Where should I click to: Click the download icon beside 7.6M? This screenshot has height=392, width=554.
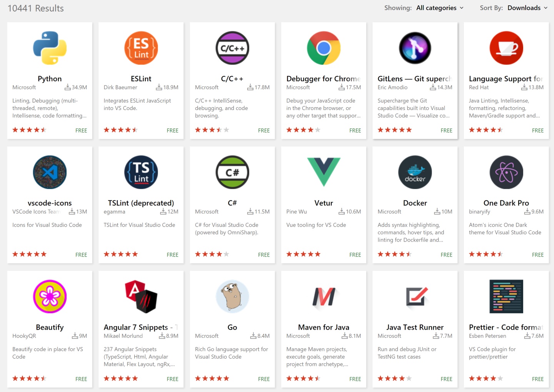pyautogui.click(x=527, y=336)
